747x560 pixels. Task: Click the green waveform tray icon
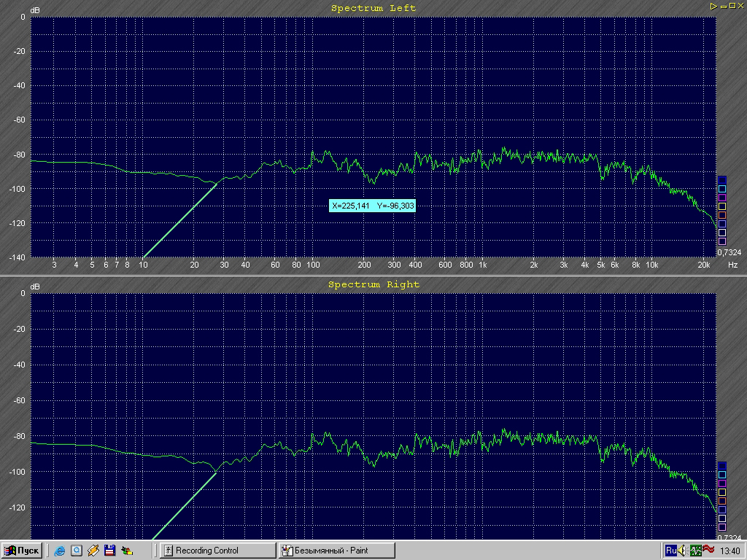[696, 551]
